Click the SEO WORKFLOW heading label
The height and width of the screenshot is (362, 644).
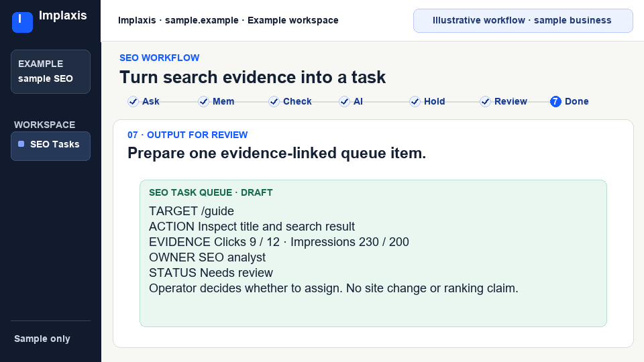[160, 58]
